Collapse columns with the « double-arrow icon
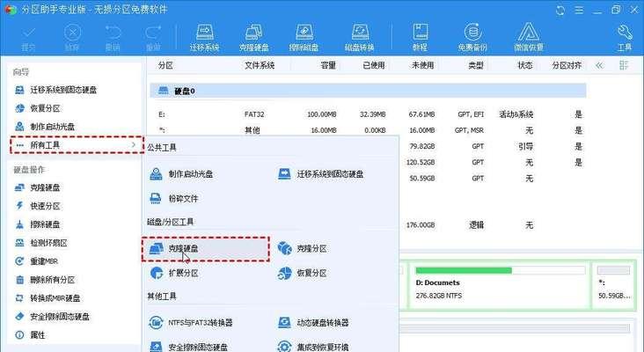This screenshot has width=644, height=352. click(x=599, y=65)
